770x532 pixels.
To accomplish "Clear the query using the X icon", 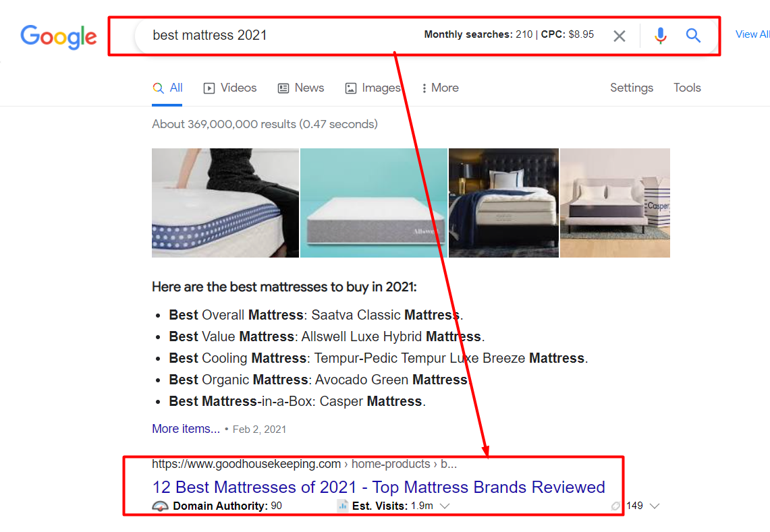I will coord(619,36).
